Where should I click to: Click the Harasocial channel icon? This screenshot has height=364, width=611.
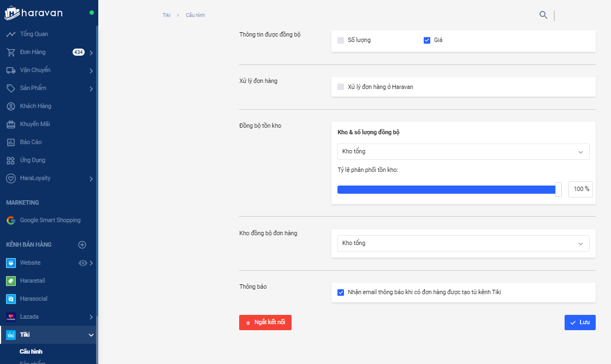[10, 299]
